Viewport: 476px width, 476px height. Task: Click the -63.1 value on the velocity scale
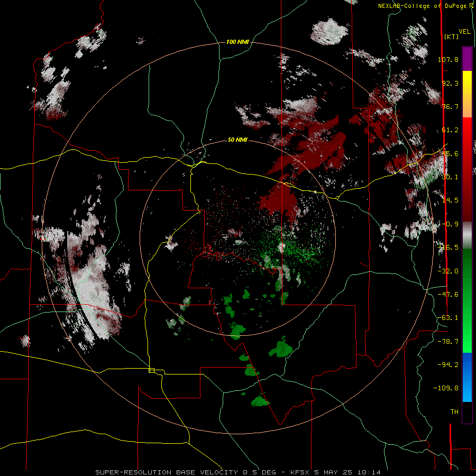point(448,318)
